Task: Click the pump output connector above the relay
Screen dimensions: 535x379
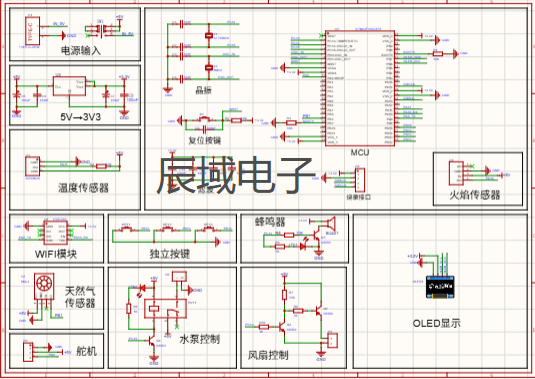Action: click(x=179, y=276)
